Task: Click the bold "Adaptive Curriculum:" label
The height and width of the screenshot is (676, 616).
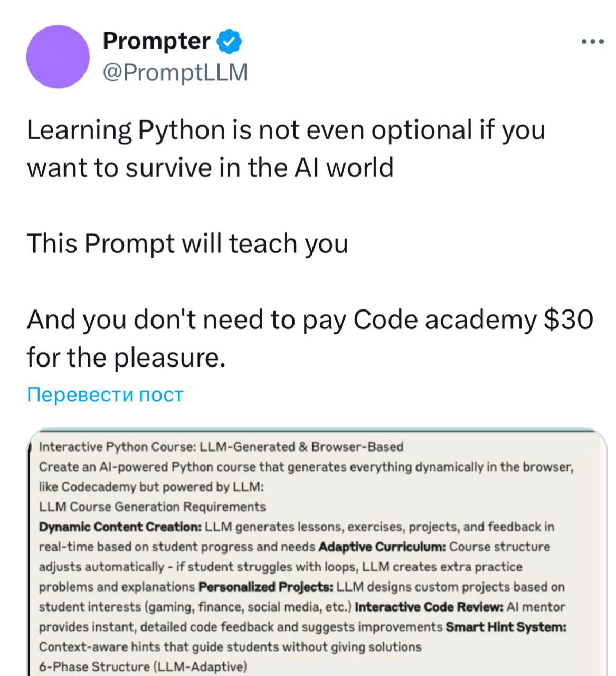Action: tap(382, 547)
